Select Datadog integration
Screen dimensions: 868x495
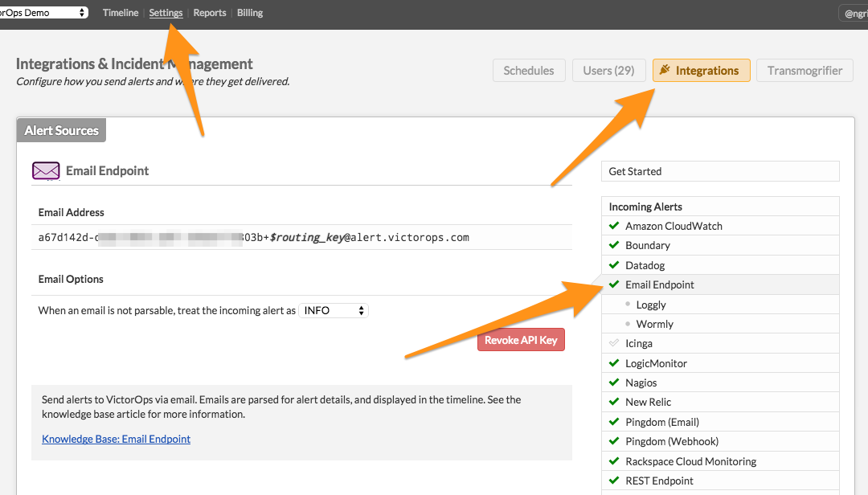click(x=720, y=264)
